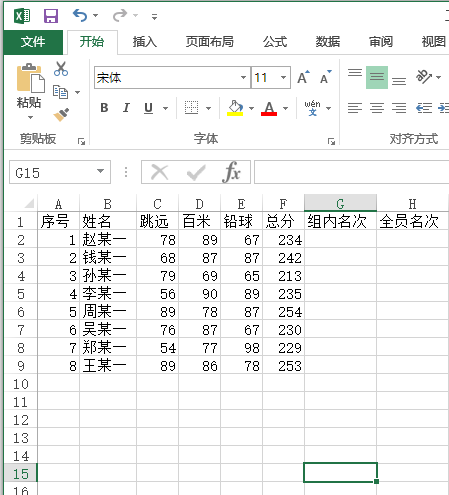Copy the selection with the copy icon

coord(60,92)
